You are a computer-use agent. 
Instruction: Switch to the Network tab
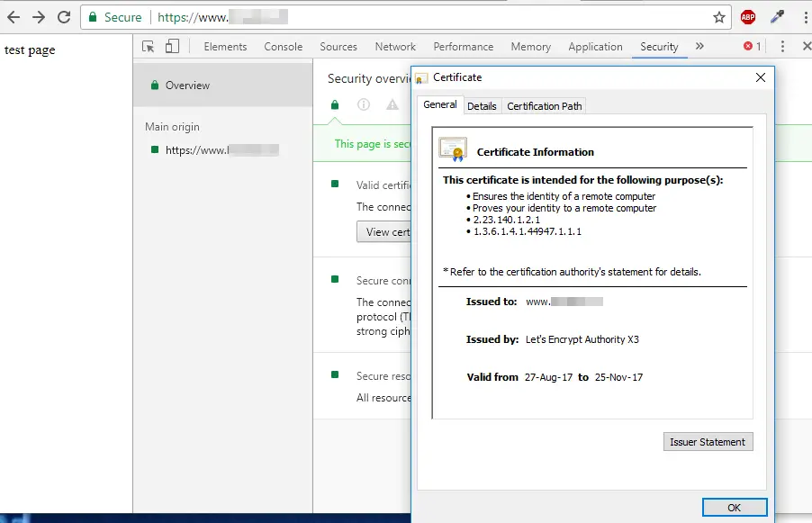pyautogui.click(x=395, y=47)
